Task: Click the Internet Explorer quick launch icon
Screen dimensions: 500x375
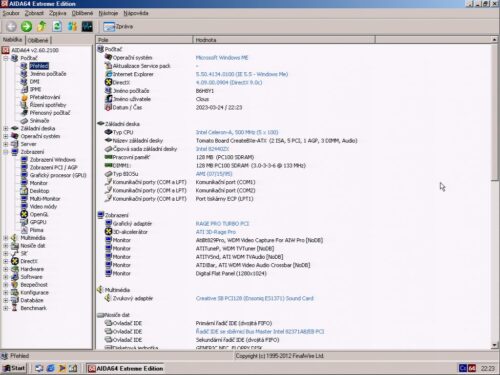Action: 51,368
